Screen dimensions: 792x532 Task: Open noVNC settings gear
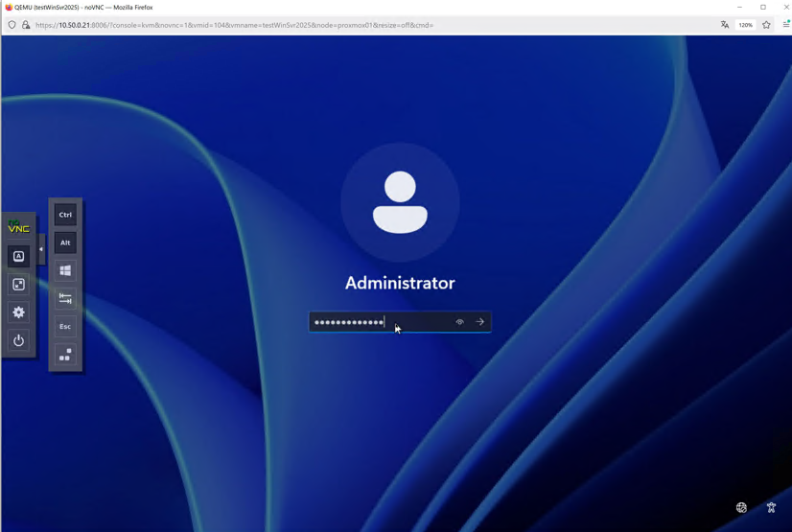coord(18,312)
